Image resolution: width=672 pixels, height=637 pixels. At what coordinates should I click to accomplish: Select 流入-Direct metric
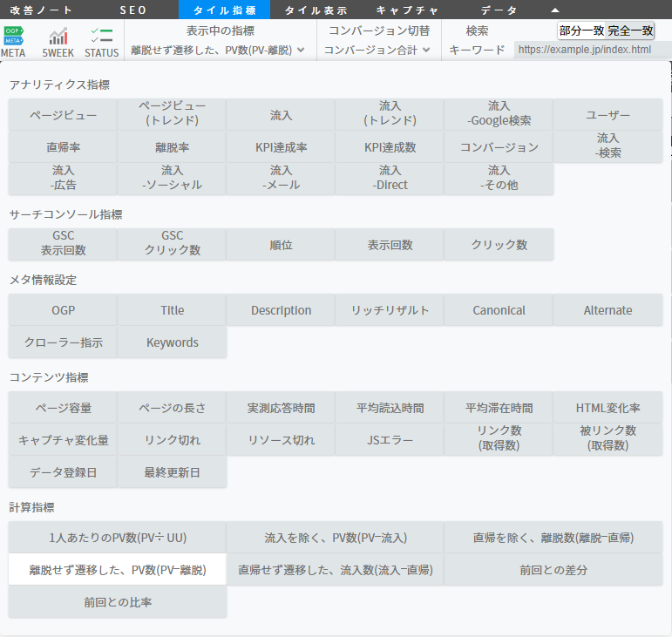pos(390,179)
